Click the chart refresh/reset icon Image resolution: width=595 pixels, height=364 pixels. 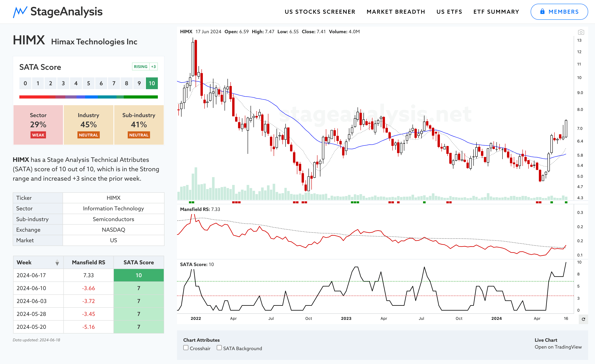(x=583, y=319)
